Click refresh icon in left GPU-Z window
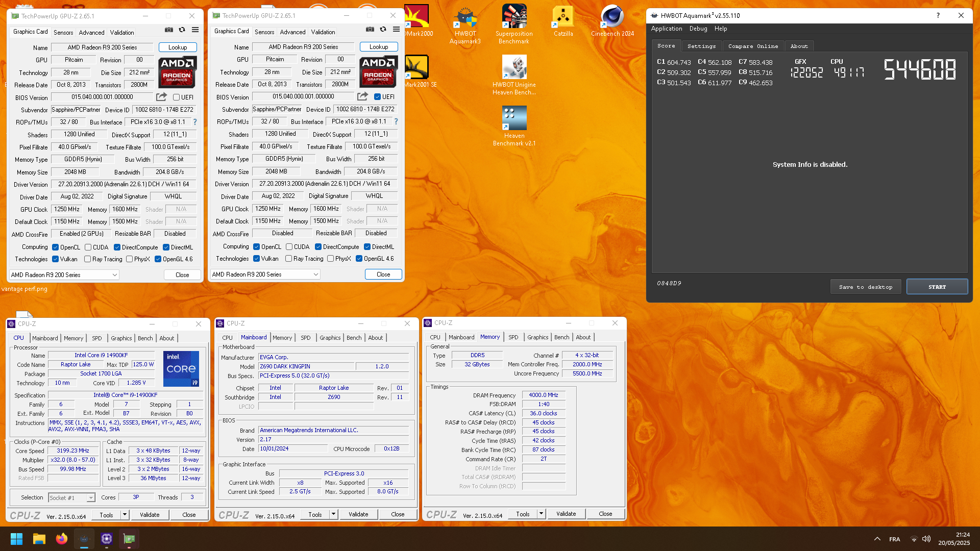 [x=182, y=30]
